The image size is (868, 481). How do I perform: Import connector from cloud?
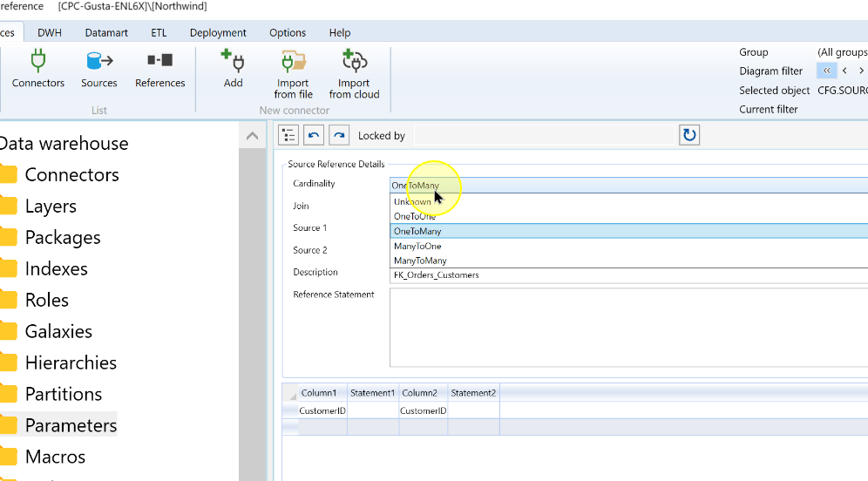355,75
